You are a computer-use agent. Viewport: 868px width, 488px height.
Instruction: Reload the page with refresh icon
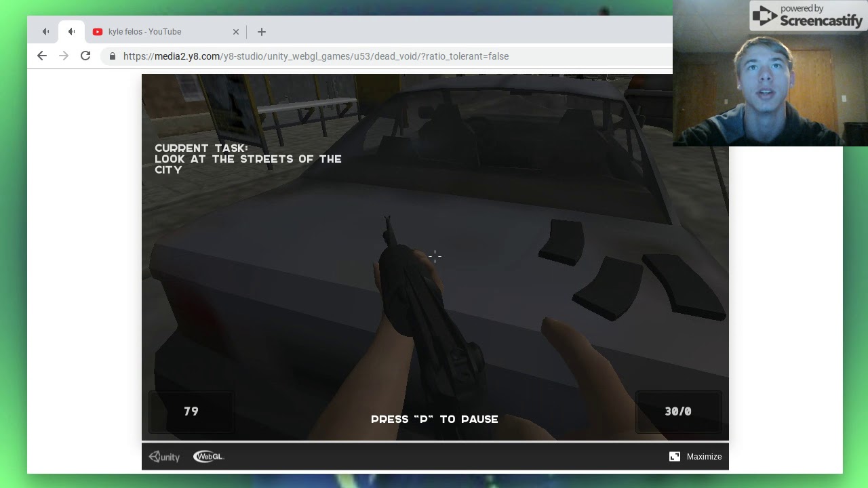pos(85,56)
